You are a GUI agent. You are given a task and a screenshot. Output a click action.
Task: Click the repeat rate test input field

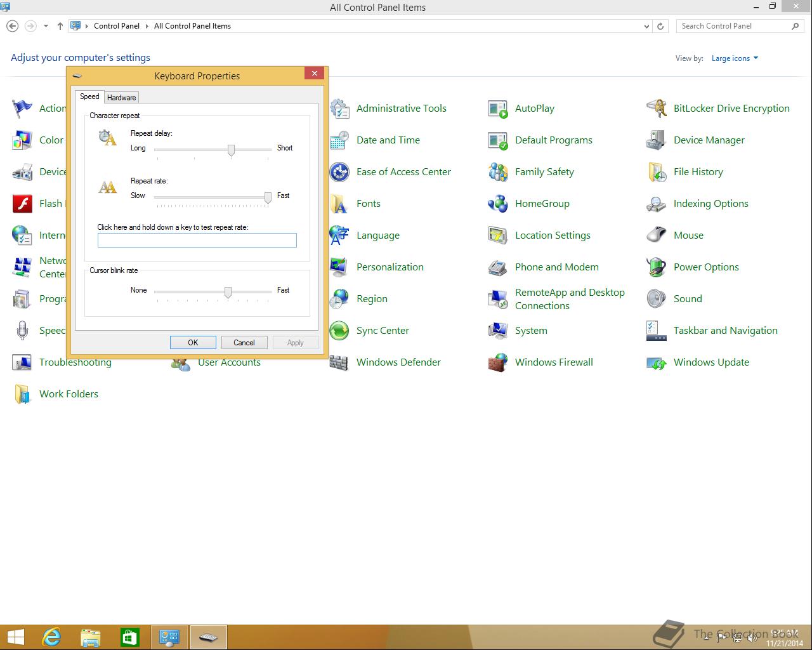pyautogui.click(x=197, y=240)
